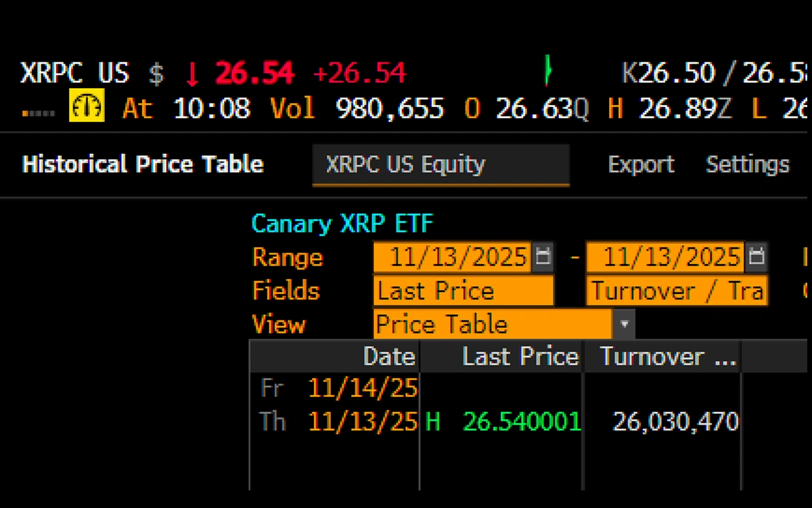812x508 pixels.
Task: Click the Range end date 11/13/2025 field
Action: tap(665, 257)
